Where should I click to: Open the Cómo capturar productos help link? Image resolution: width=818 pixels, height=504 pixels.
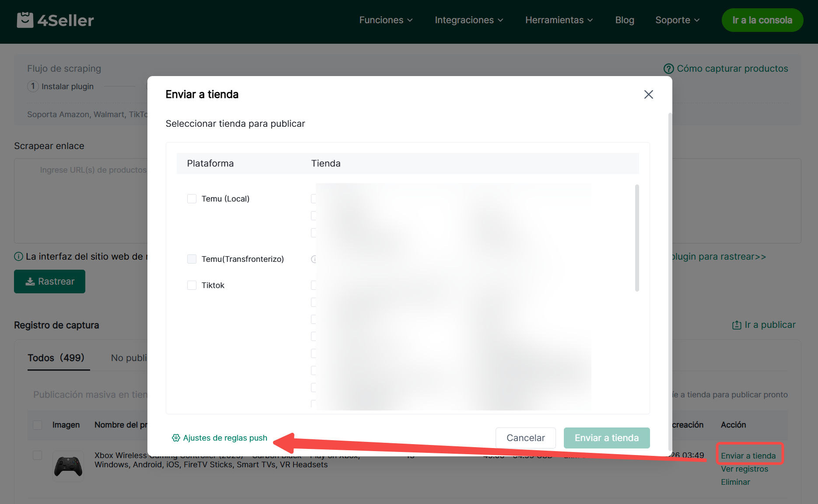coord(733,69)
